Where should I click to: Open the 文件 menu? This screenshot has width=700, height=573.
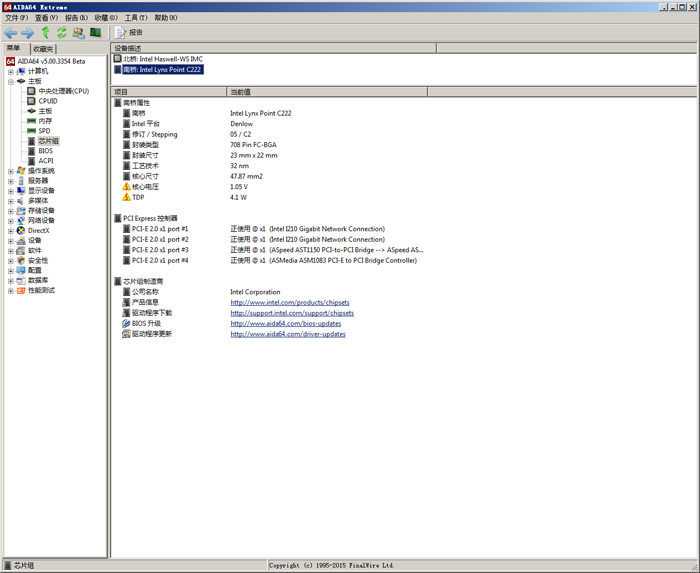[17, 18]
